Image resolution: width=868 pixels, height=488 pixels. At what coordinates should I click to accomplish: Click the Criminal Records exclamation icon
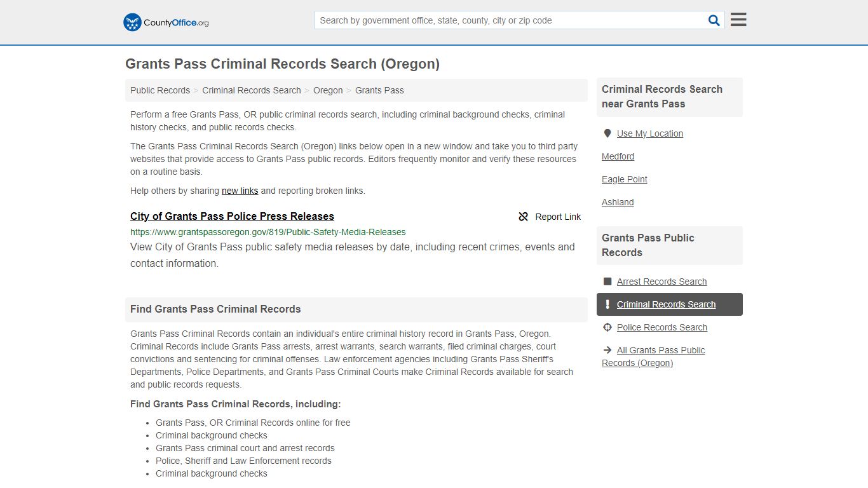[607, 304]
